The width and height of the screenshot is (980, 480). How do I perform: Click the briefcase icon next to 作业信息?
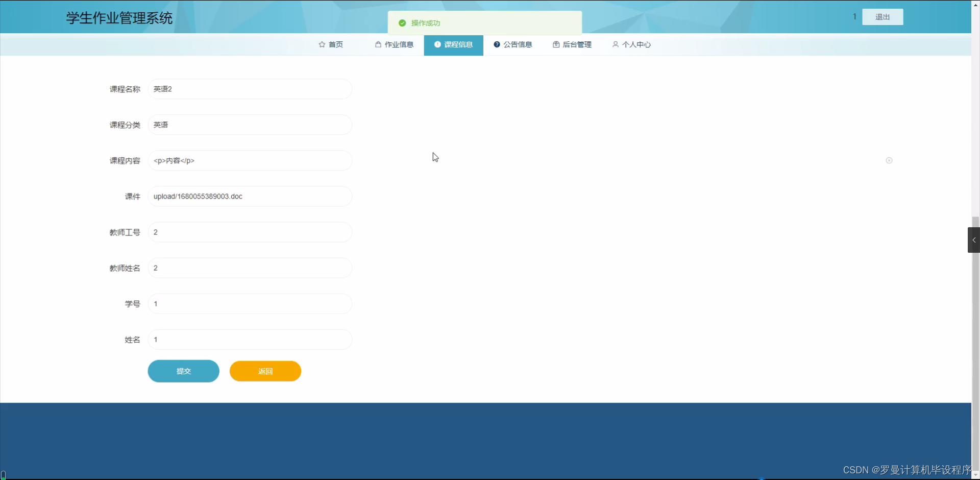click(378, 44)
